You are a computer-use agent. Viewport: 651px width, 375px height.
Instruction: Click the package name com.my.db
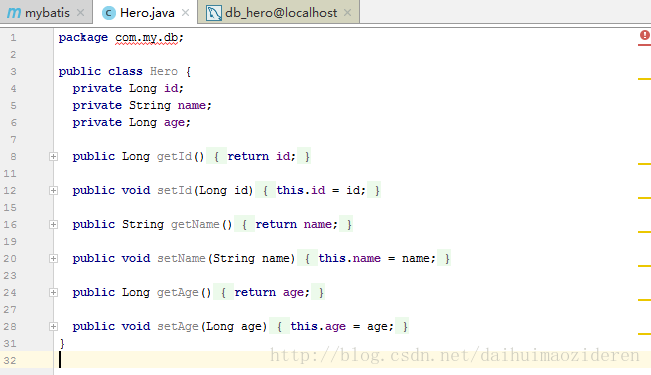[x=146, y=38]
